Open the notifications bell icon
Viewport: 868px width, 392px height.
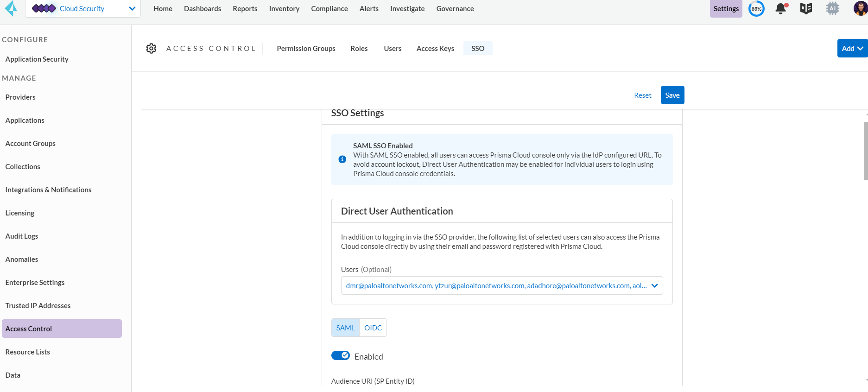point(781,8)
